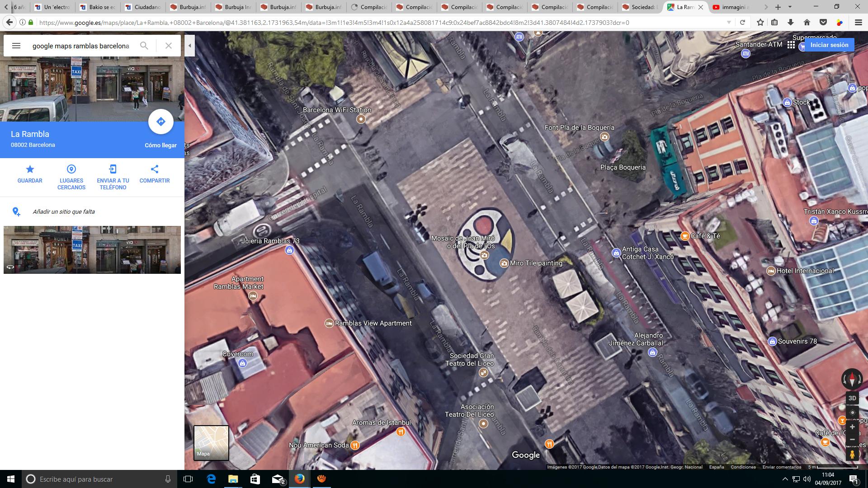Screen dimensions: 868x488
Task: Zoom in with the plus button
Action: (852, 427)
